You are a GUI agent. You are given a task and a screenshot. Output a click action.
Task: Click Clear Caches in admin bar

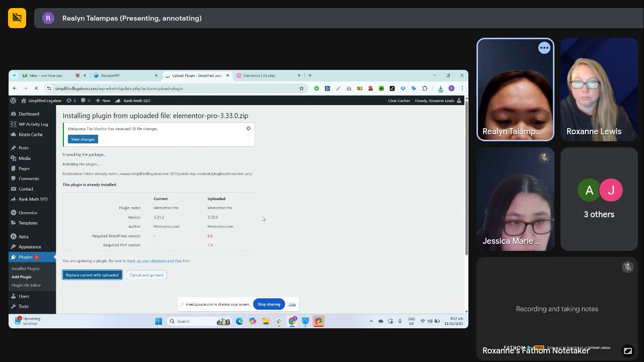[x=398, y=101]
